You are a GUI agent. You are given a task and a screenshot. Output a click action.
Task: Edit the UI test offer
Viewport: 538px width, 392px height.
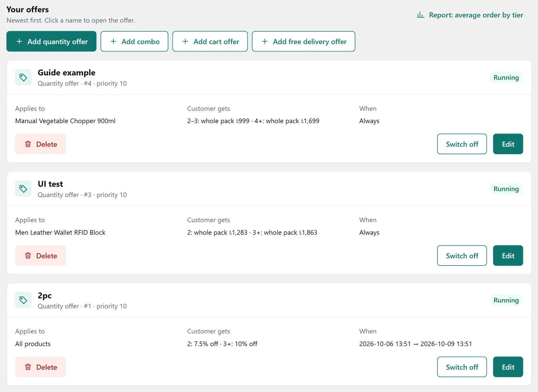click(508, 256)
